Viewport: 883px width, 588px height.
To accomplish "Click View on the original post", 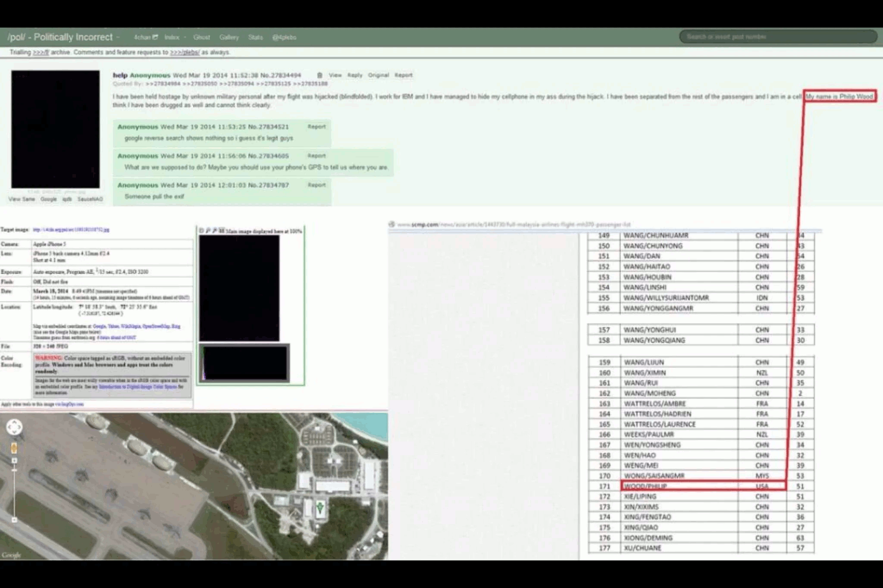I will pyautogui.click(x=335, y=75).
